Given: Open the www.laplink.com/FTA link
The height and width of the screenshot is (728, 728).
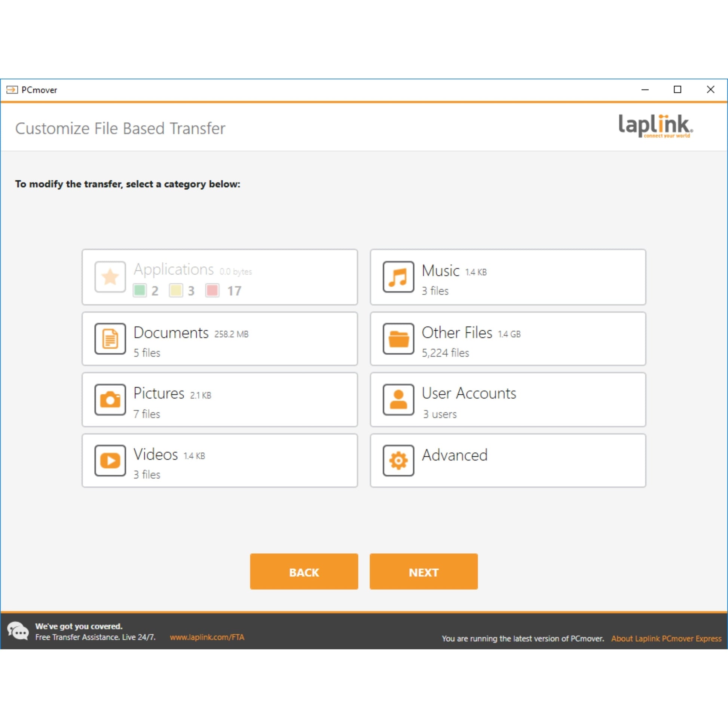Looking at the screenshot, I should tap(207, 637).
